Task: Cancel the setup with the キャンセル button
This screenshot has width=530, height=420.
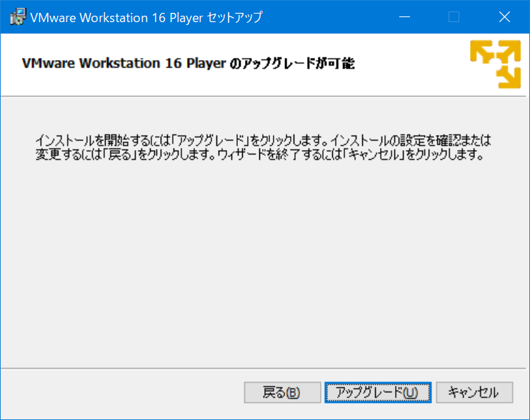Action: point(474,392)
